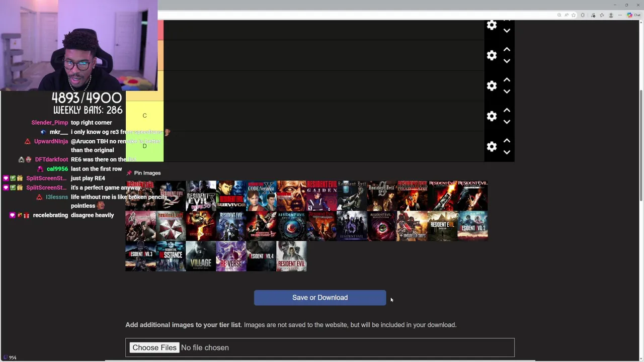Open the browser three-dots more menu
644x362 pixels.
pos(620,15)
